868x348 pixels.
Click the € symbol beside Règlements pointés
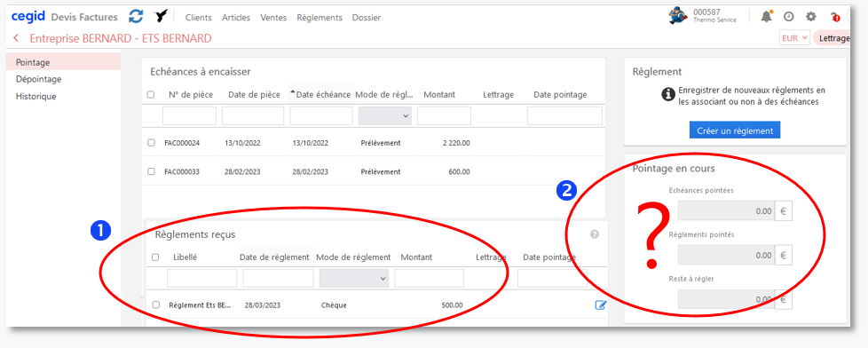click(x=784, y=256)
